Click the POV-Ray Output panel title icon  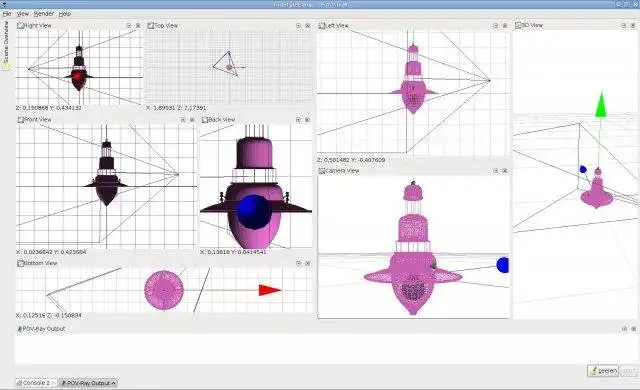point(20,328)
